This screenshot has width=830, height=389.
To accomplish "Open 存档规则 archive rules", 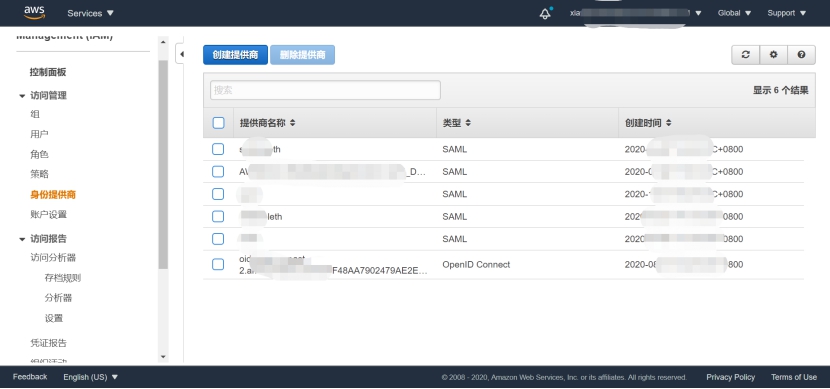I will click(x=62, y=278).
